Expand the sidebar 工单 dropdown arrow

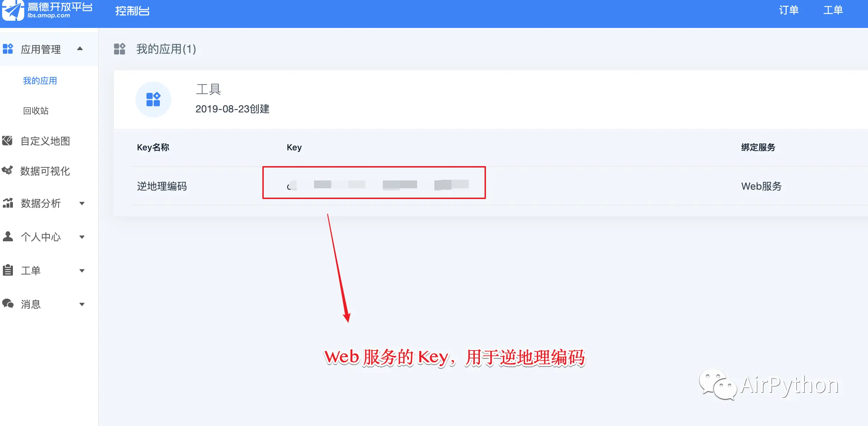tap(82, 271)
